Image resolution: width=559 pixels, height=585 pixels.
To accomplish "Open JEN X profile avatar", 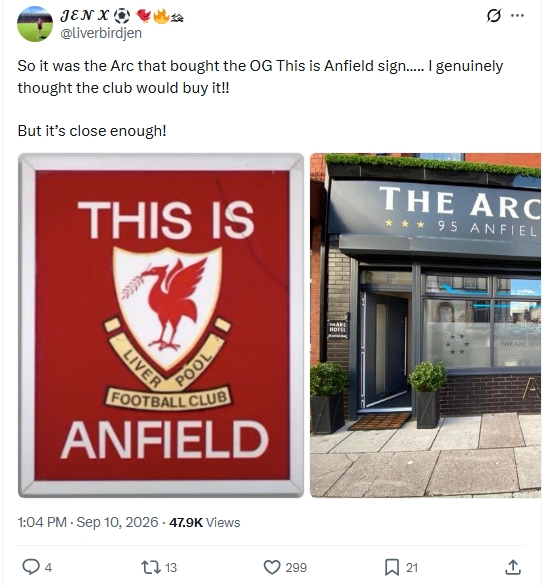I will pos(35,24).
